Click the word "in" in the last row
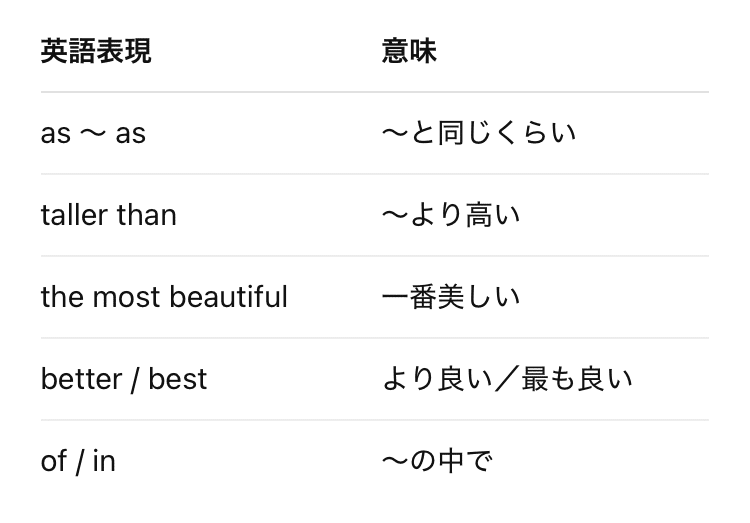Viewport: 750px width, 523px height. 104,461
